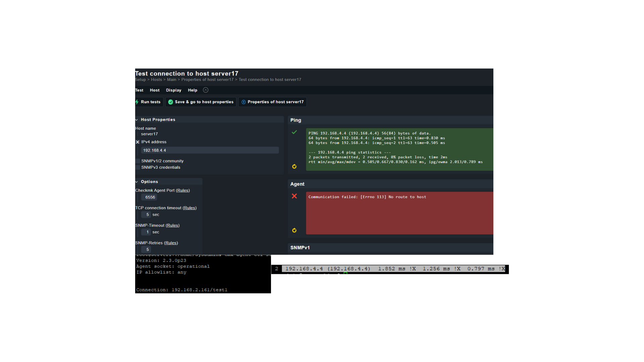Collapse the Options section
The image size is (644, 362).
tap(137, 182)
